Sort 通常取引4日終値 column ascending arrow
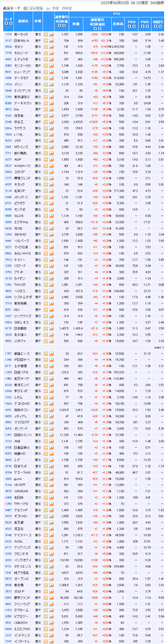The image size is (166, 644). [x=60, y=26]
